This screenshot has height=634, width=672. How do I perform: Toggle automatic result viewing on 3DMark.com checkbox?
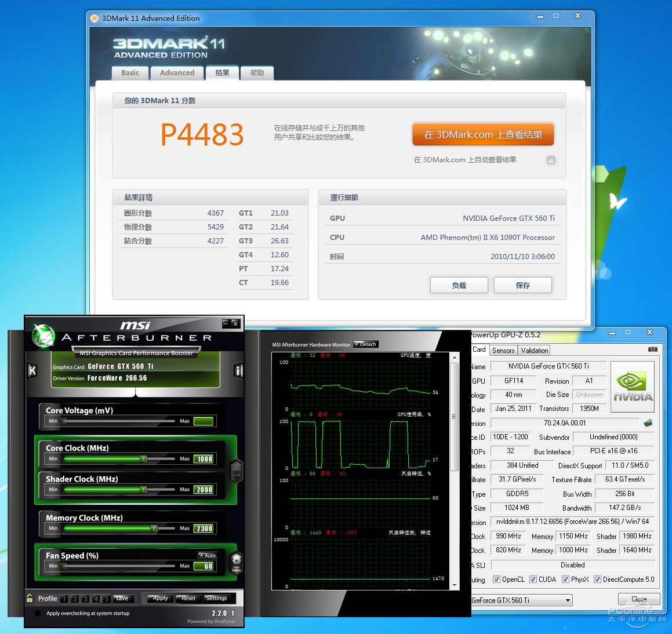coord(551,160)
